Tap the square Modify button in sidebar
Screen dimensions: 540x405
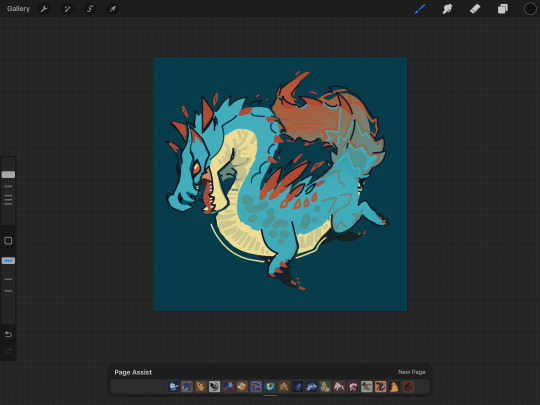click(x=8, y=241)
